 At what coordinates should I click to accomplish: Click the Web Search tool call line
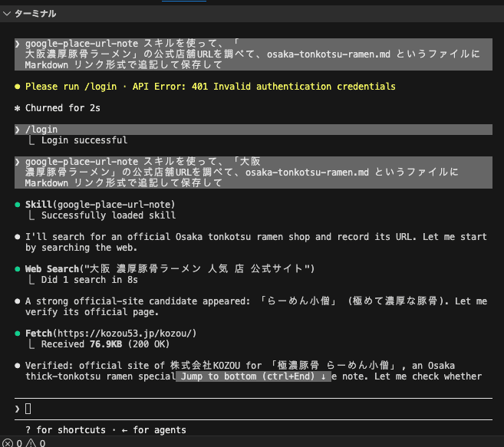pyautogui.click(x=170, y=268)
